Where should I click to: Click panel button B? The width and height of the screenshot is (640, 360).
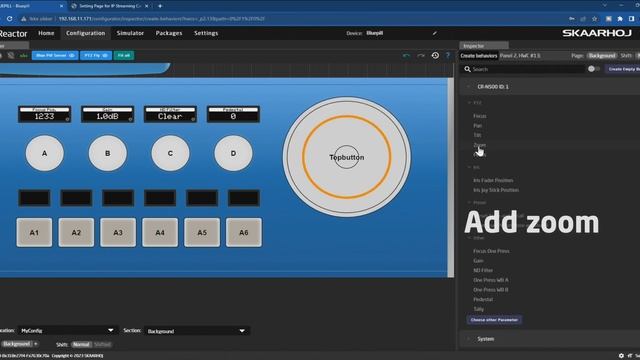coord(108,153)
